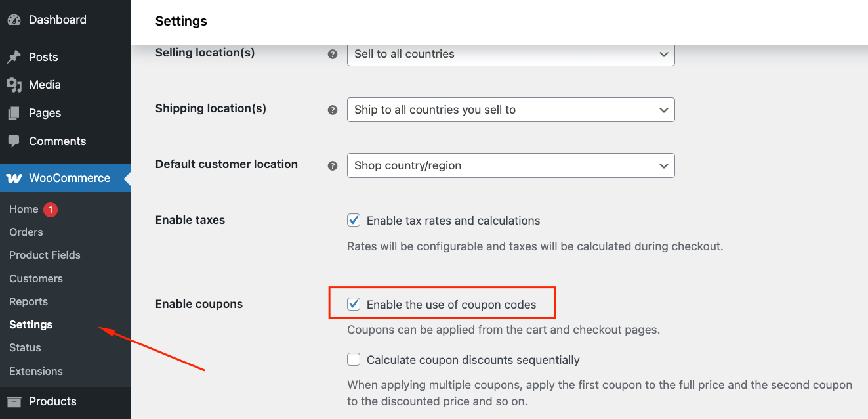Click the Dashboard gauge icon
Image resolution: width=868 pixels, height=419 pixels.
point(14,20)
